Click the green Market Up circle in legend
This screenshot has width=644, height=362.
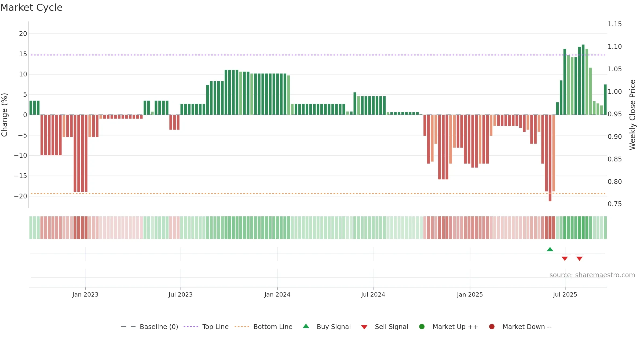pyautogui.click(x=422, y=327)
